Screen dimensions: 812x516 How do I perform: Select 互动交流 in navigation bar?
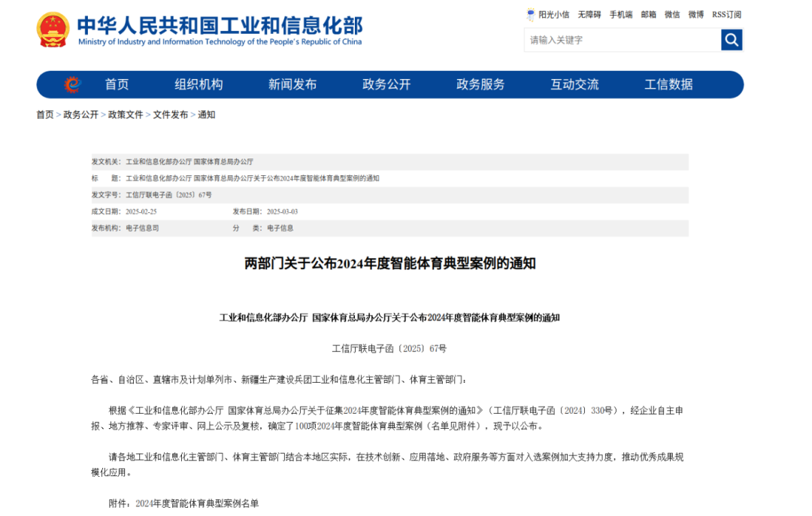point(574,84)
